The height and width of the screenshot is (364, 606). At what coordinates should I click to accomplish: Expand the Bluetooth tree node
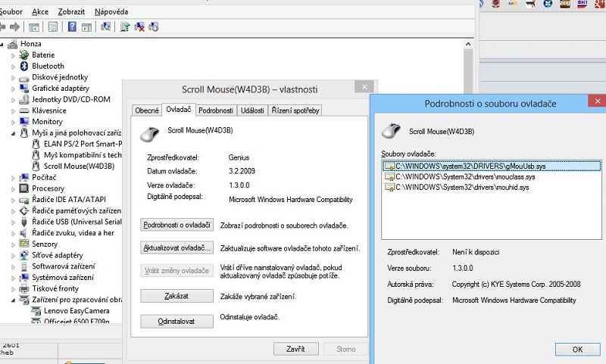pyautogui.click(x=13, y=67)
